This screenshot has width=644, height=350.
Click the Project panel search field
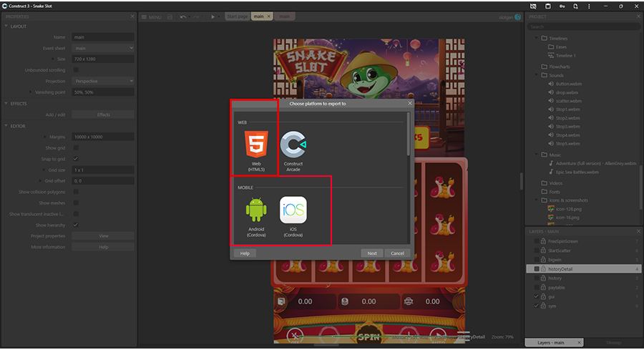pyautogui.click(x=583, y=26)
